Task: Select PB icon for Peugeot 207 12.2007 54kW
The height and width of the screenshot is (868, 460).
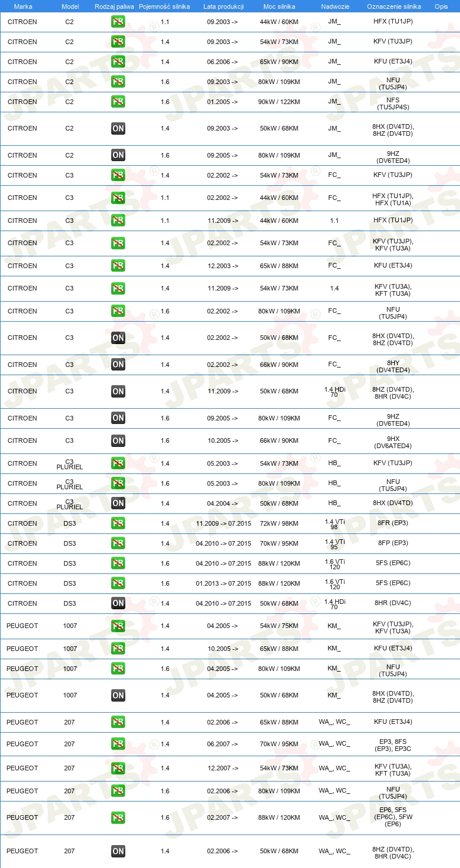Action: pyautogui.click(x=118, y=769)
